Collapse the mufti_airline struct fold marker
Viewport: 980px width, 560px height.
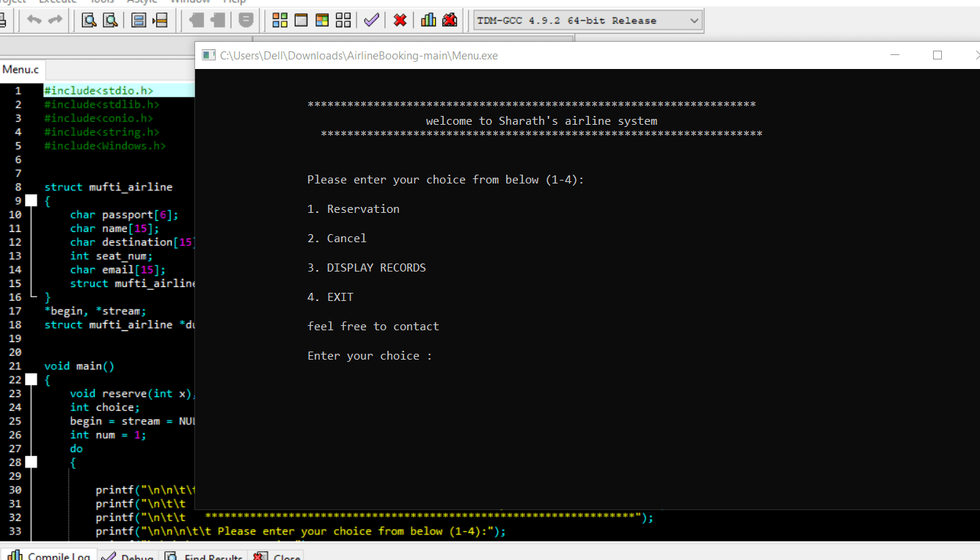31,200
